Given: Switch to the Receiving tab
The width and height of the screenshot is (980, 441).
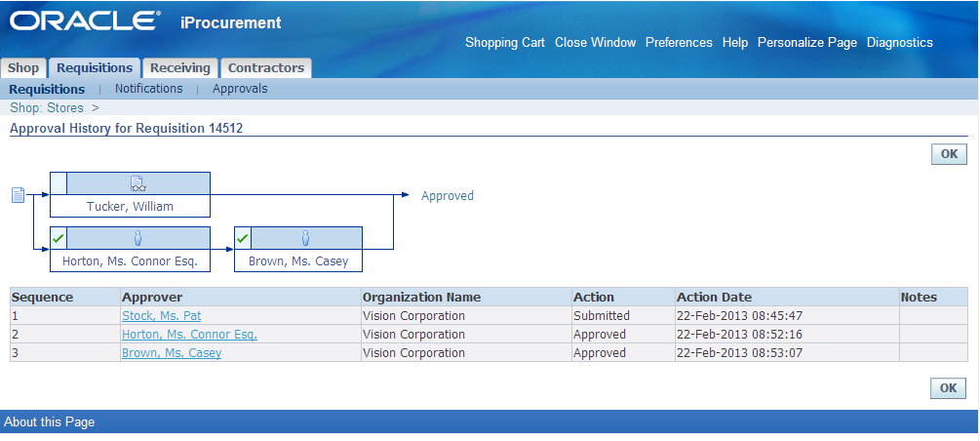Looking at the screenshot, I should click(x=180, y=67).
